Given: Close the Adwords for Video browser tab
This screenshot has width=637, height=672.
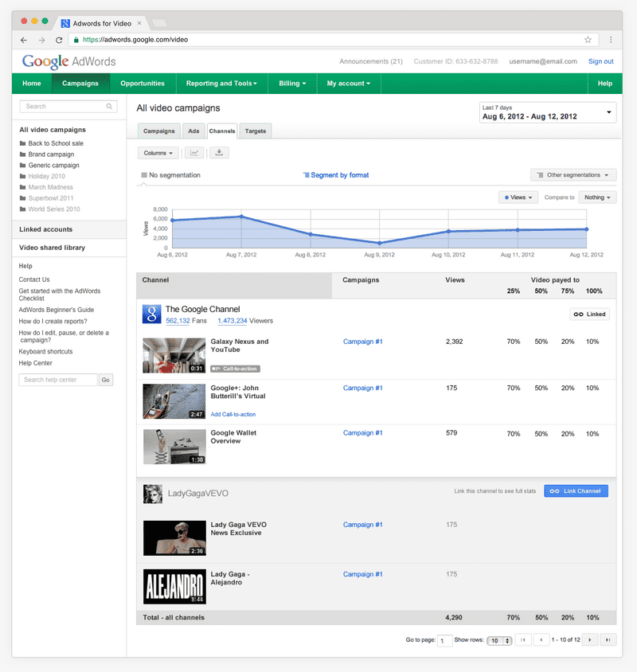Looking at the screenshot, I should (x=139, y=23).
